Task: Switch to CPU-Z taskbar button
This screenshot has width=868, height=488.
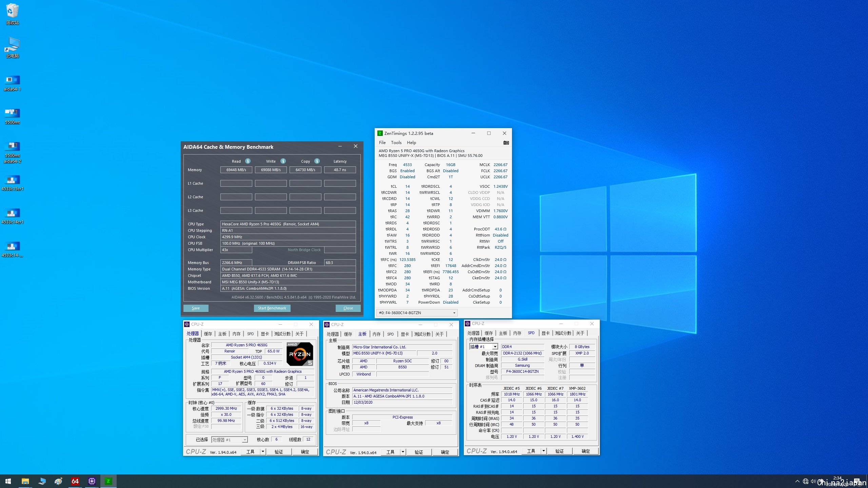Action: 92,481
